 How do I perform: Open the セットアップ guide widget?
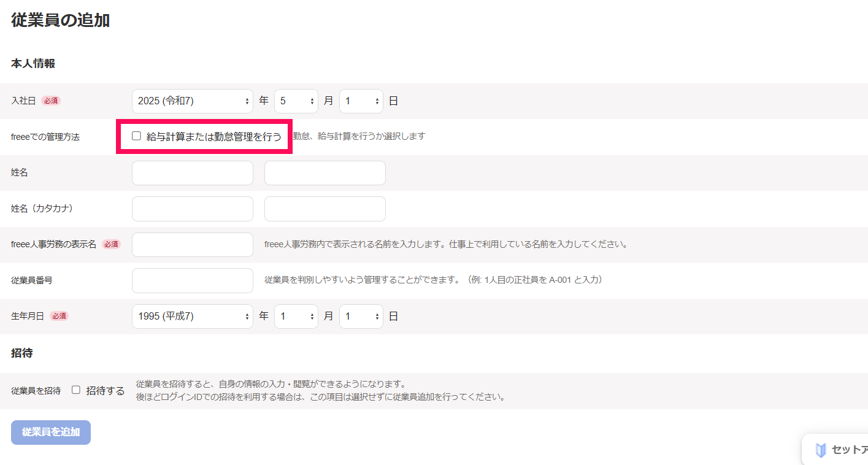coord(835,450)
